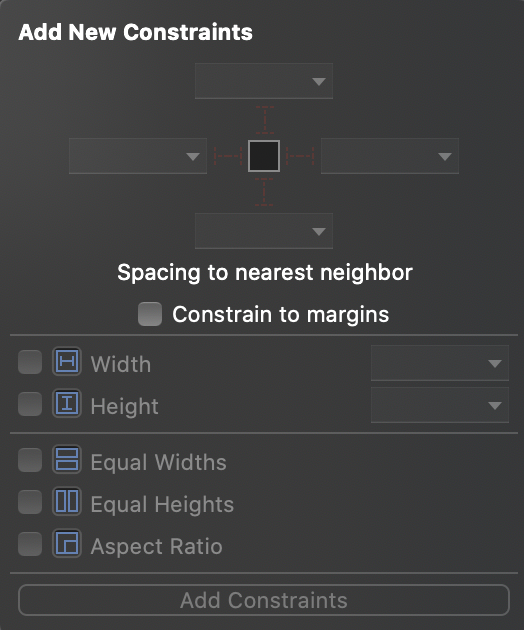Open the left spacing dropdown arrow
The width and height of the screenshot is (524, 630).
click(193, 156)
